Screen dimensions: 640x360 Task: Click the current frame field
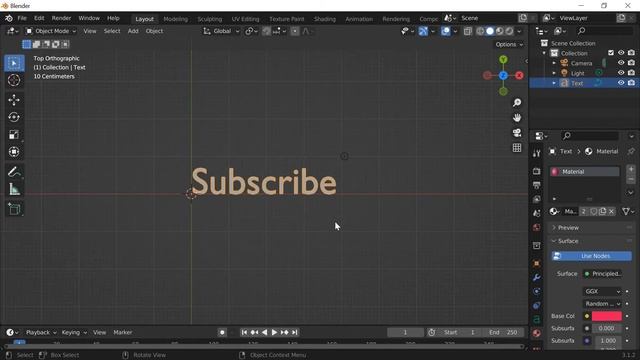click(405, 332)
